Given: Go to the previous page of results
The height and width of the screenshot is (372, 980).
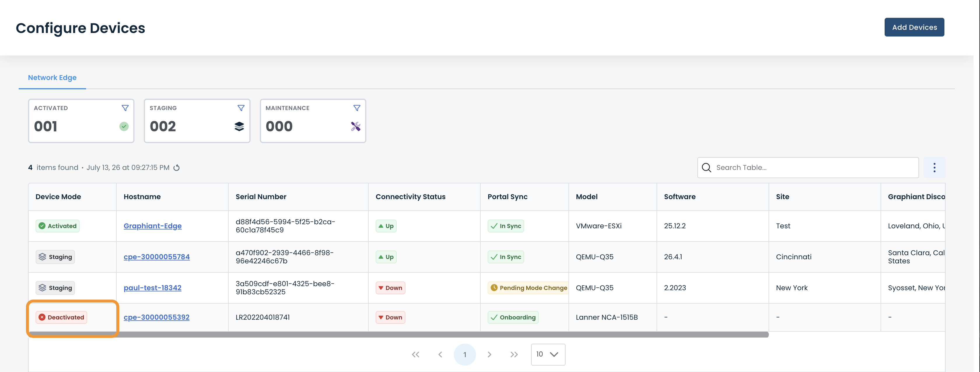Looking at the screenshot, I should click(440, 354).
